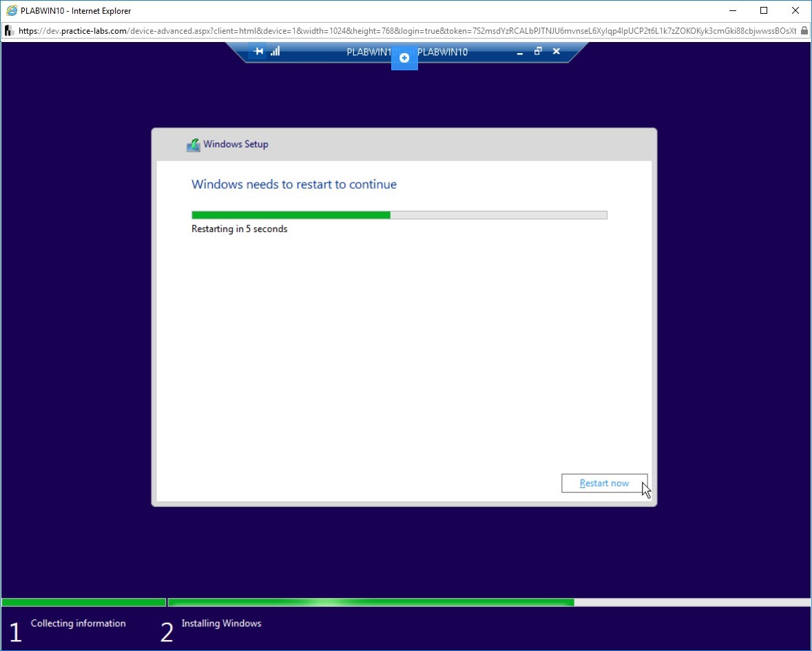Restore down the PLABWIN10 remote session
812x651 pixels.
click(538, 51)
